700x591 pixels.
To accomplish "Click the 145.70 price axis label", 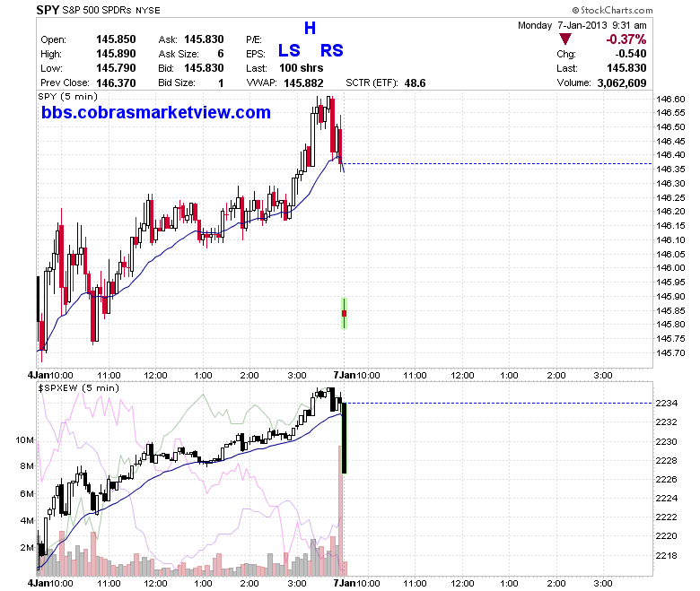I will click(670, 352).
